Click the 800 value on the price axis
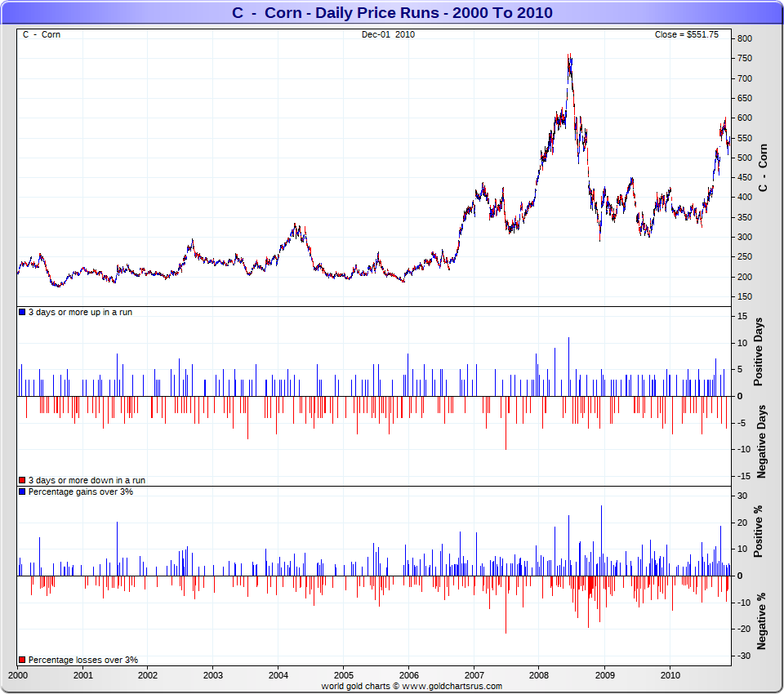The height and width of the screenshot is (694, 784). [x=744, y=38]
